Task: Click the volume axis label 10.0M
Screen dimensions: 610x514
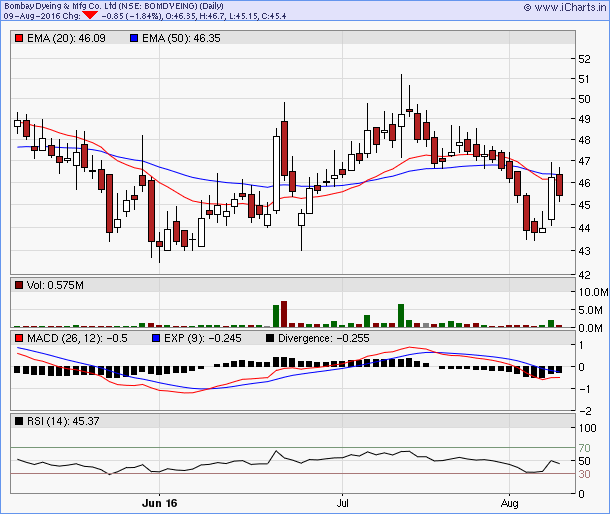Action: 593,292
